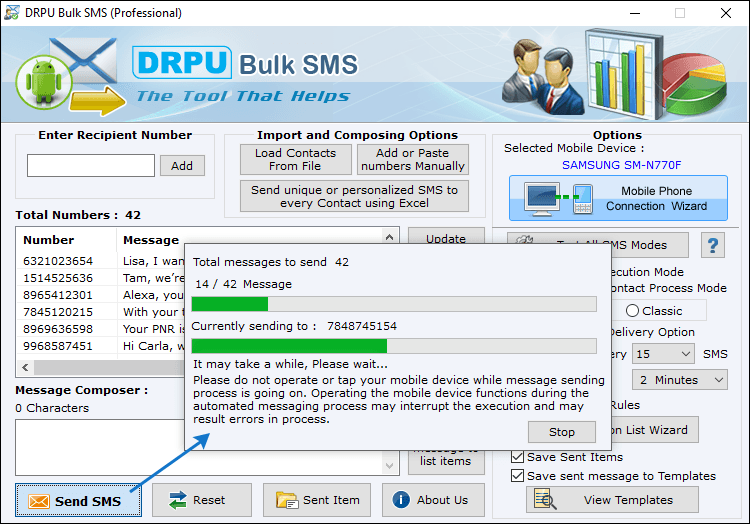
Task: Select the Classic radio button
Action: [x=632, y=311]
